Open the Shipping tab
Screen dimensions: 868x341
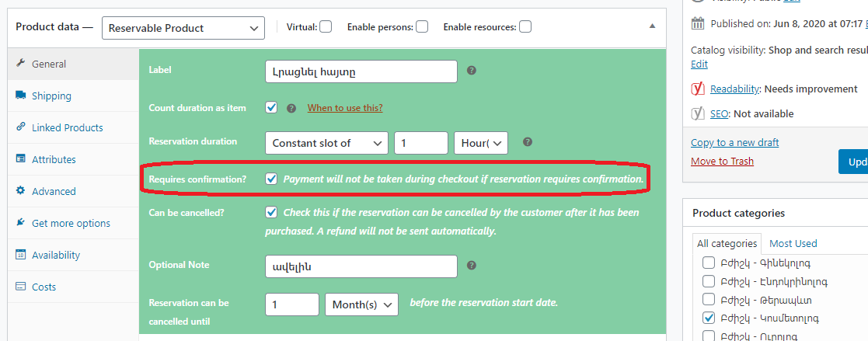(x=51, y=96)
